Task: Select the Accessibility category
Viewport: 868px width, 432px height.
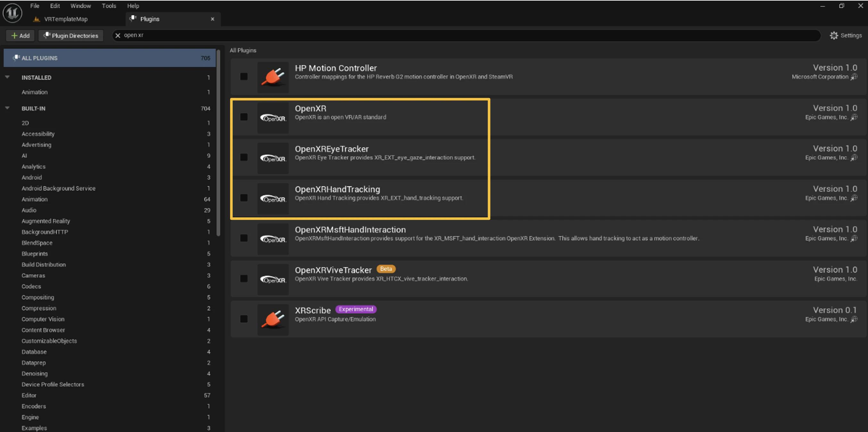Action: tap(38, 134)
